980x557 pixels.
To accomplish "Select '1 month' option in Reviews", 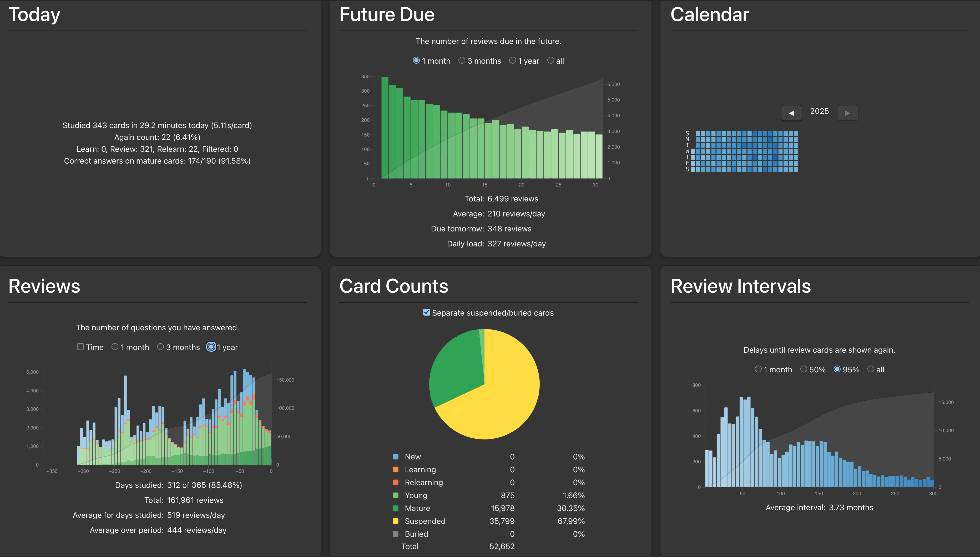I will coord(115,347).
